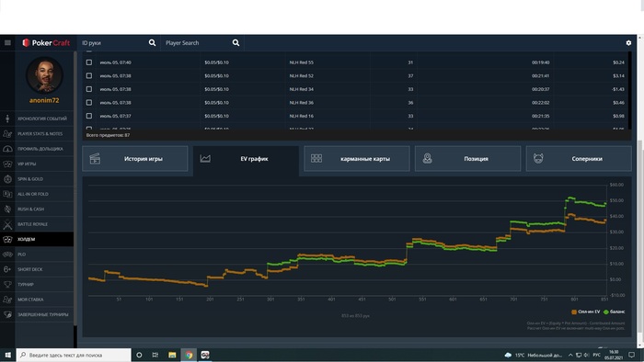Select Battle Royale crossed swords icon
This screenshot has height=362, width=644.
pos(7,224)
